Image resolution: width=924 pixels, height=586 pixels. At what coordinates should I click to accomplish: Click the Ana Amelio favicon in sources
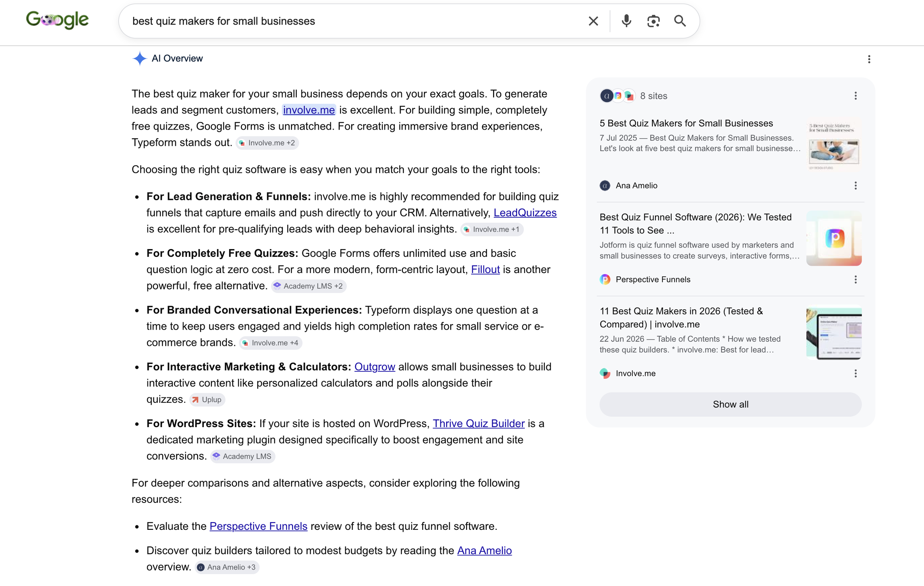pos(605,185)
